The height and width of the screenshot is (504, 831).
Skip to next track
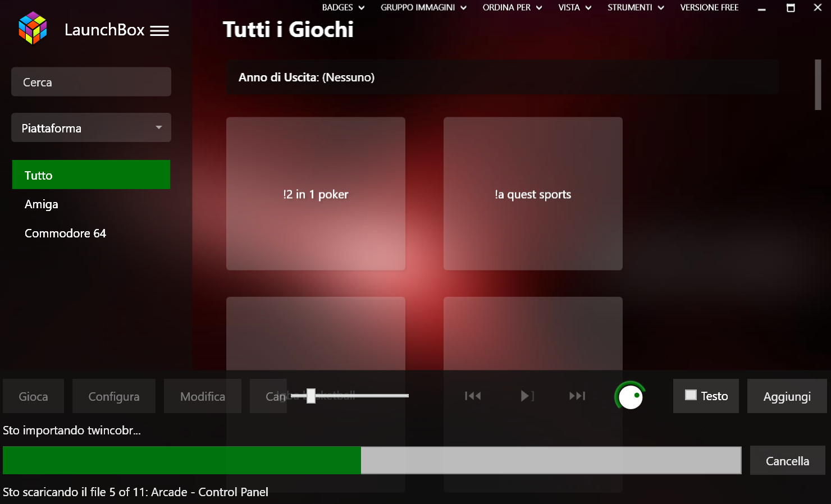pos(577,396)
